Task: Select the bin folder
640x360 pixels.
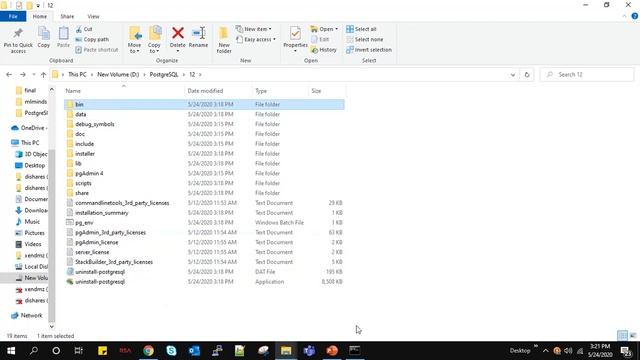Action: tap(204, 104)
